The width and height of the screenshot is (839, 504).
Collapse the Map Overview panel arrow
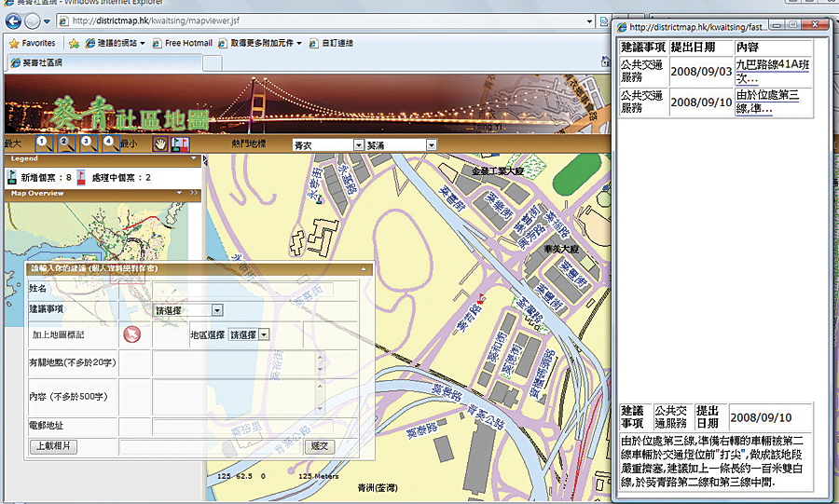(179, 193)
